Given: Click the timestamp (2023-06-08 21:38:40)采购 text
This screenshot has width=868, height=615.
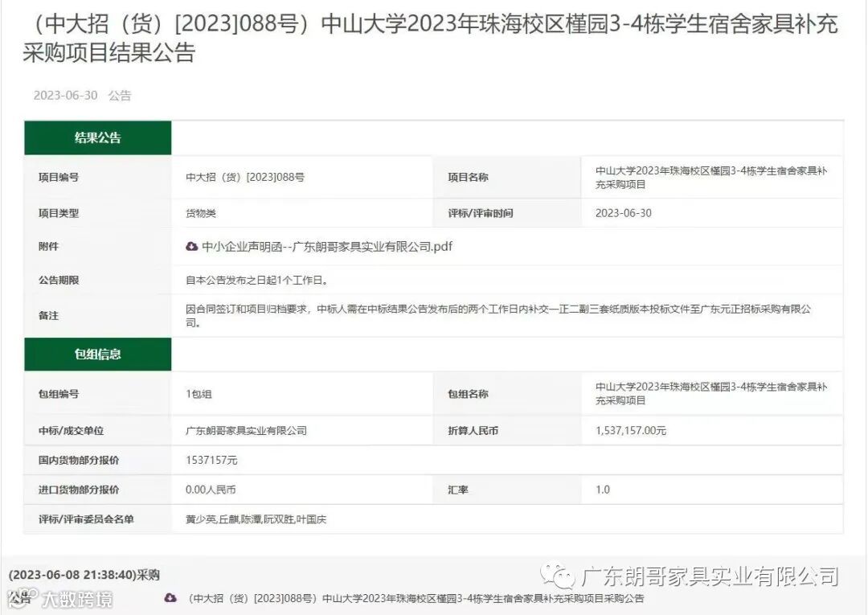Looking at the screenshot, I should (x=84, y=575).
